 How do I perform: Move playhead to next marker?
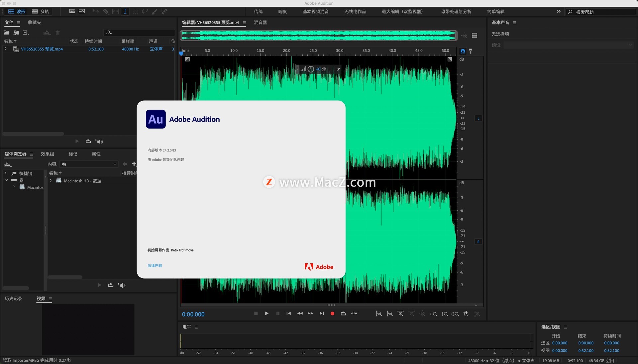[322, 313]
